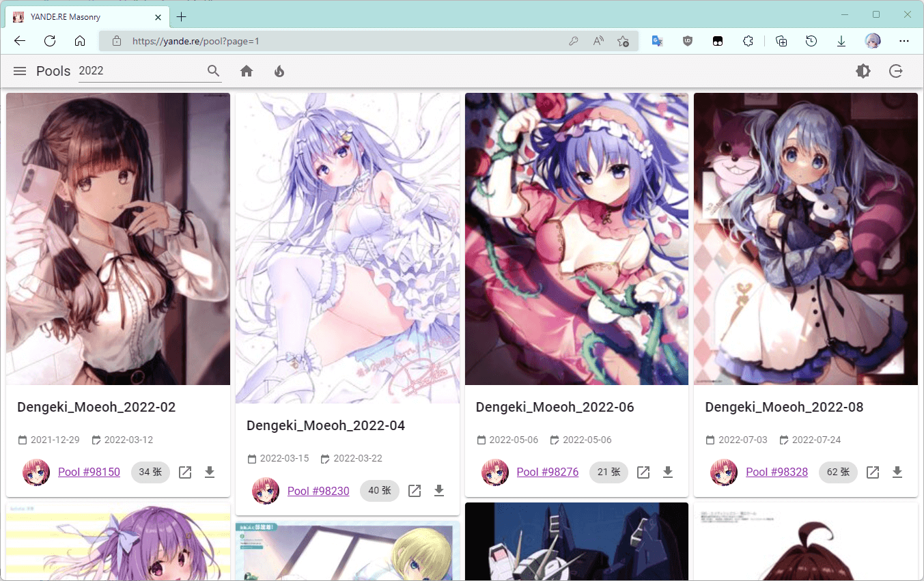This screenshot has height=581, width=924.
Task: Open the hamburger navigation menu
Action: 20,71
